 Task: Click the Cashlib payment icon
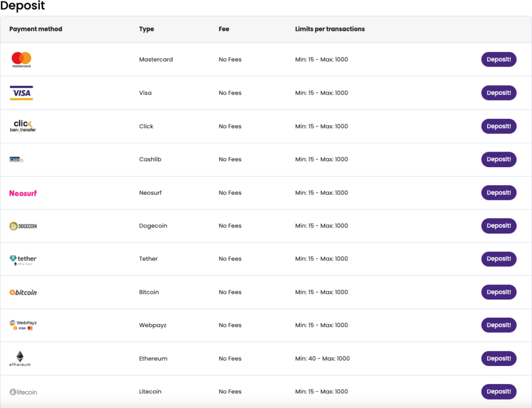(16, 159)
